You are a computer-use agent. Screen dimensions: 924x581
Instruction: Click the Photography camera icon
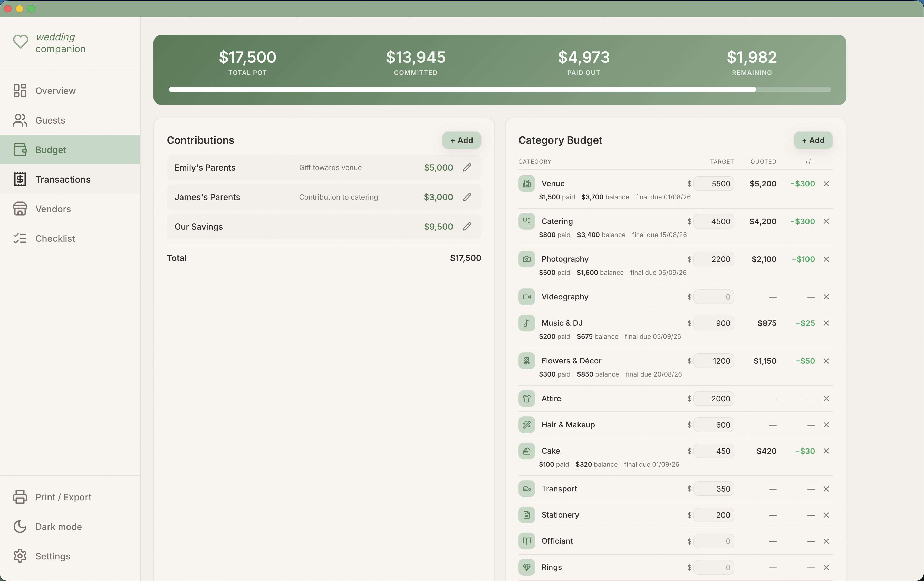(x=526, y=259)
